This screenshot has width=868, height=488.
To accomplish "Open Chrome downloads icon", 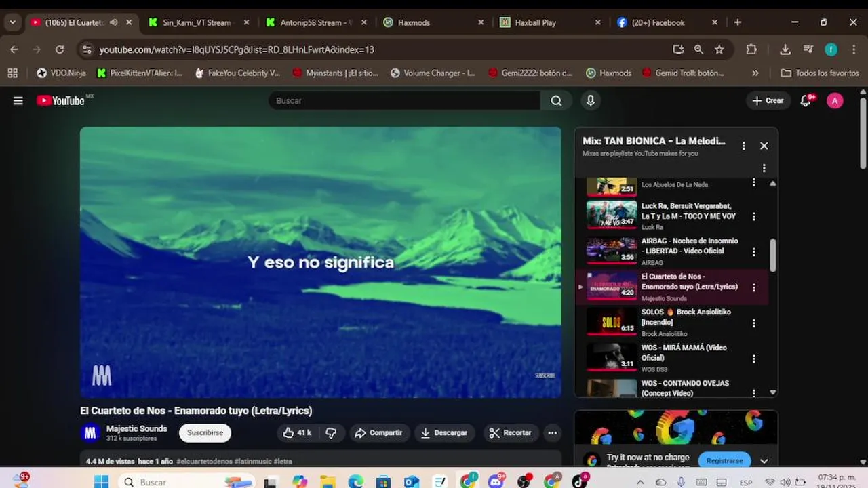I will tap(785, 49).
